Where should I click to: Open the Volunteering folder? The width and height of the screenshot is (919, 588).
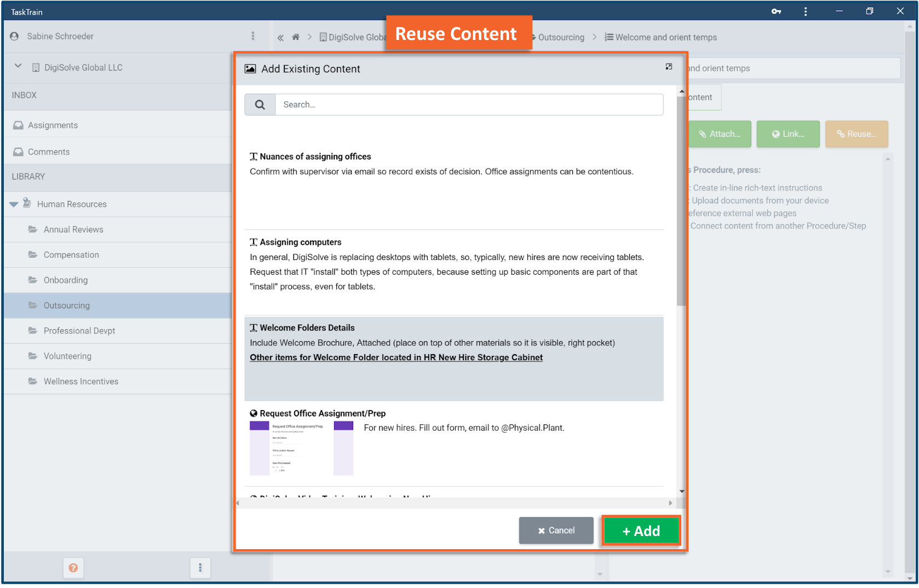(67, 356)
